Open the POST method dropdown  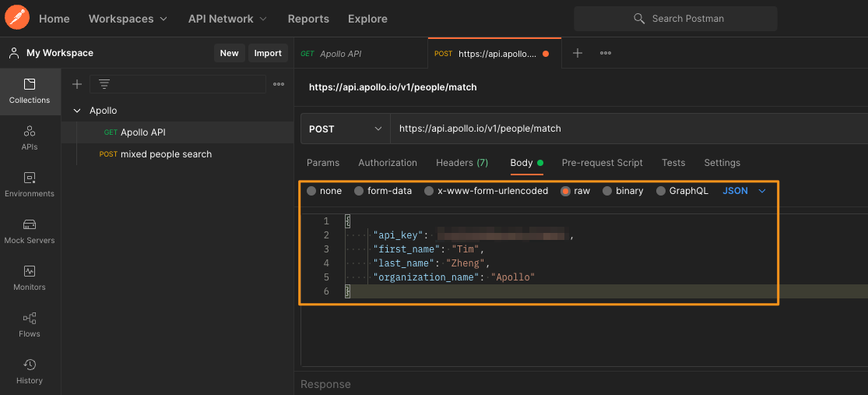[346, 129]
